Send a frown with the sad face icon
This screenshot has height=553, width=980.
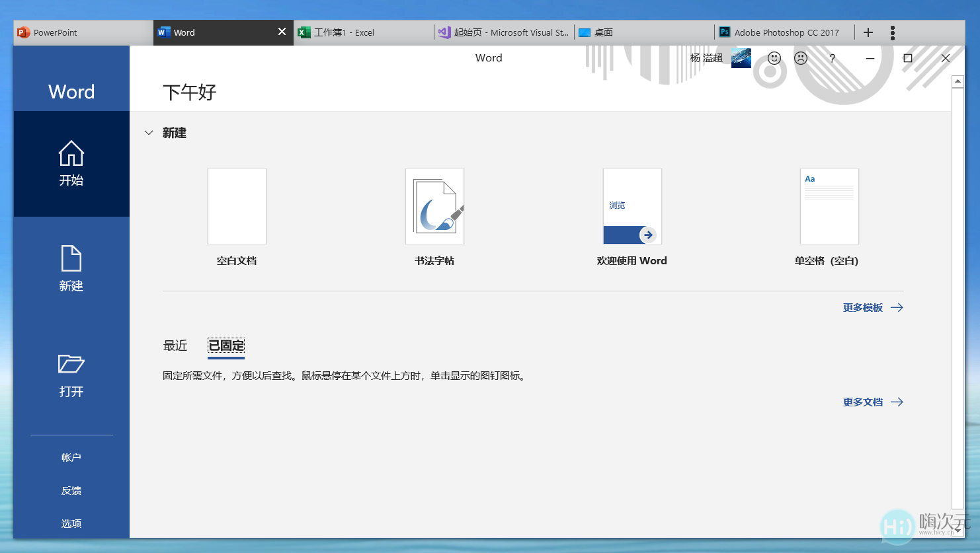point(801,58)
